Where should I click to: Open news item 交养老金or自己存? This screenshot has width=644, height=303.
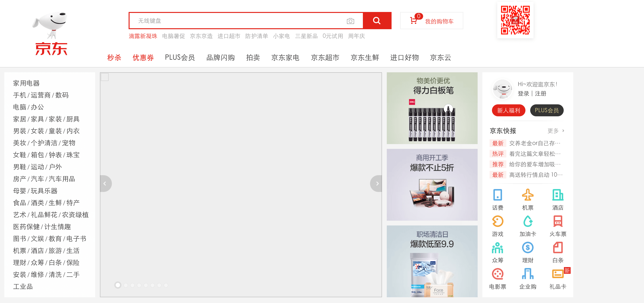(535, 143)
